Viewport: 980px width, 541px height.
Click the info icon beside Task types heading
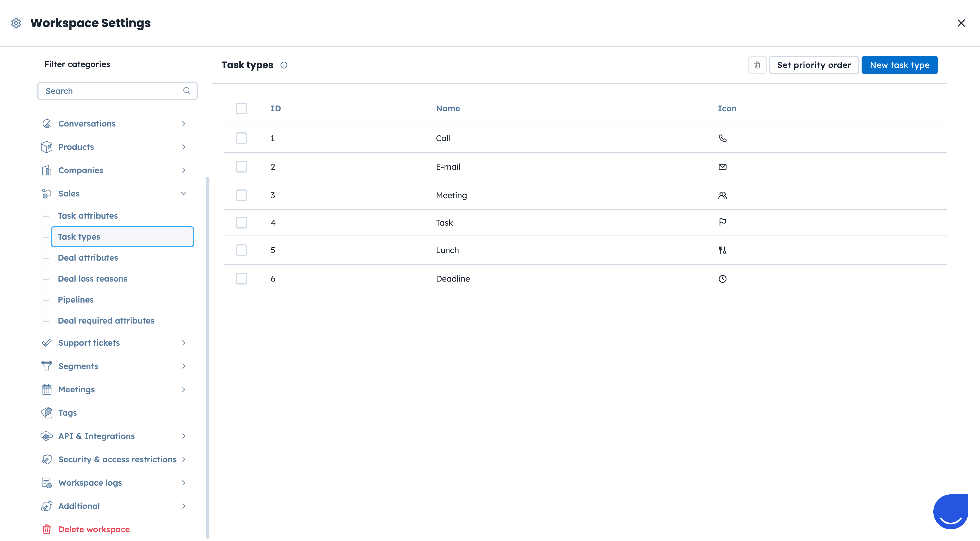(284, 65)
